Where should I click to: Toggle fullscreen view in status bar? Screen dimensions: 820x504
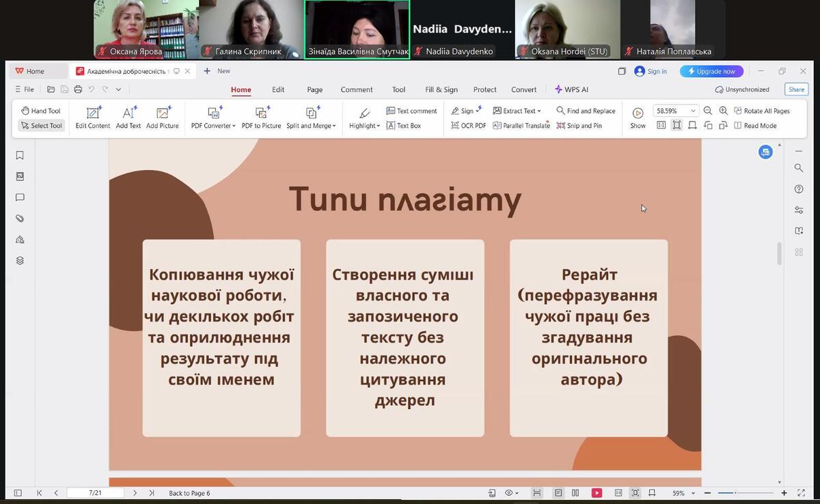(801, 493)
